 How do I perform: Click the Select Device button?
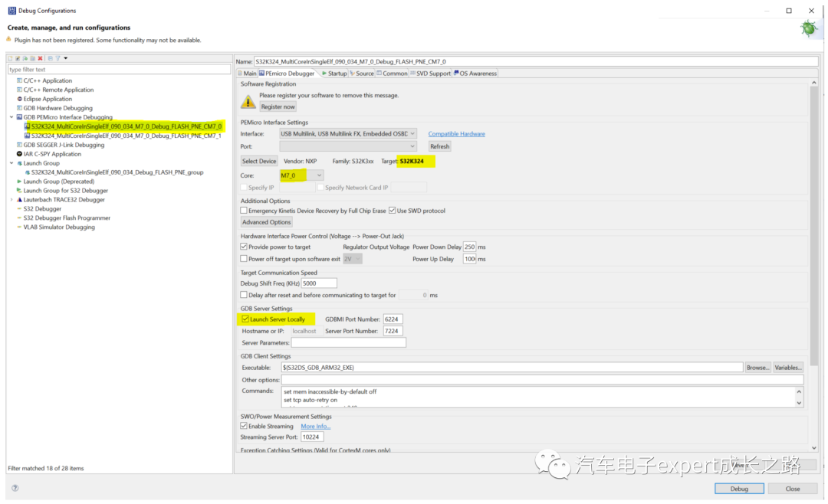(259, 161)
